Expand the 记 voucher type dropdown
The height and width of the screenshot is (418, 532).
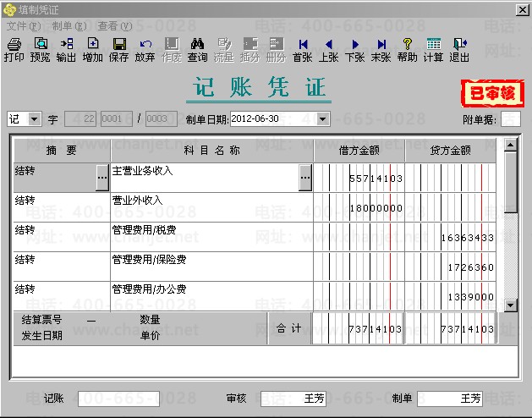[35, 119]
